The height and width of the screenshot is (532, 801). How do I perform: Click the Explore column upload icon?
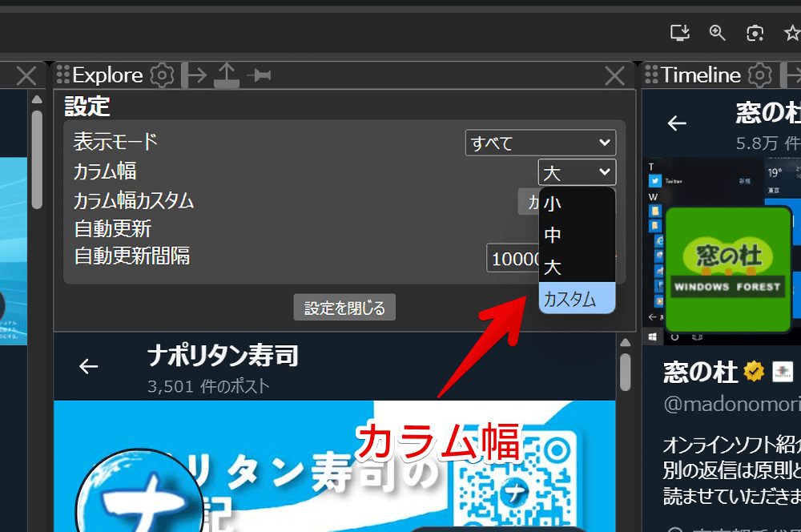tap(227, 75)
